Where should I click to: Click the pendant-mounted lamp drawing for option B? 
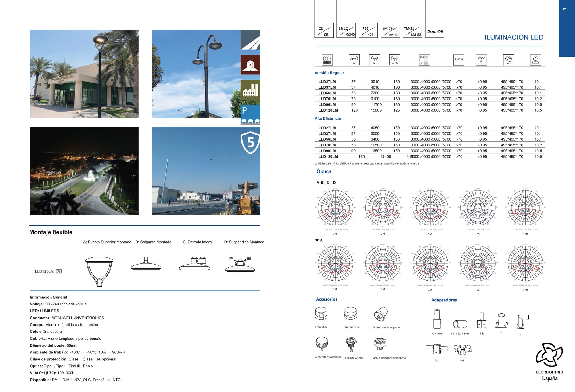(x=146, y=263)
